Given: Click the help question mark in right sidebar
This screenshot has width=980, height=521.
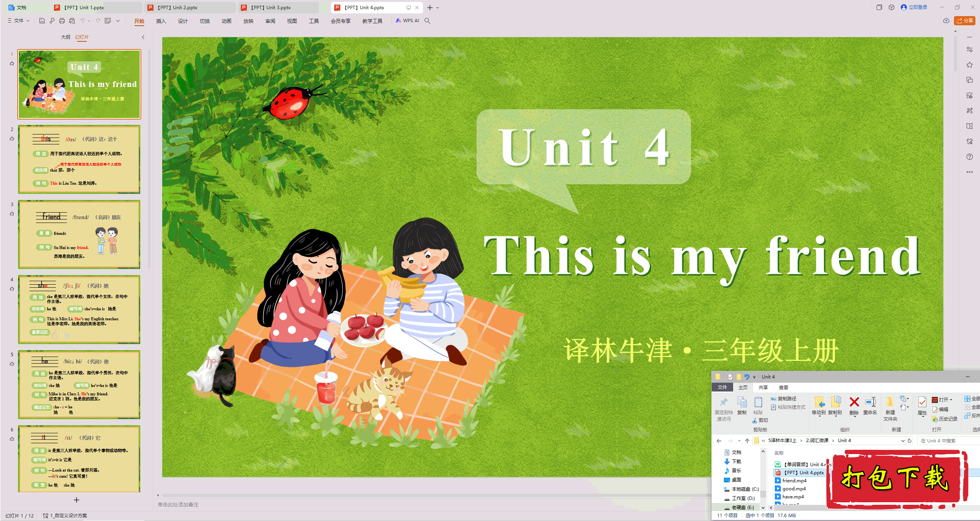Looking at the screenshot, I should tap(970, 157).
